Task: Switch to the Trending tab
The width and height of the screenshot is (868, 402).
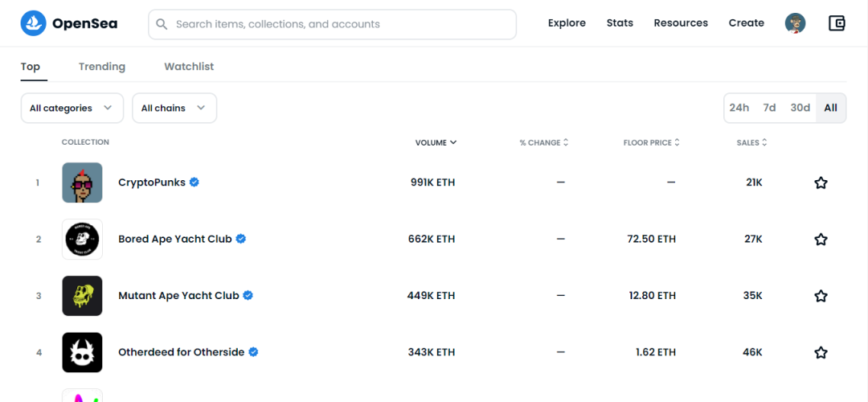Action: (102, 67)
